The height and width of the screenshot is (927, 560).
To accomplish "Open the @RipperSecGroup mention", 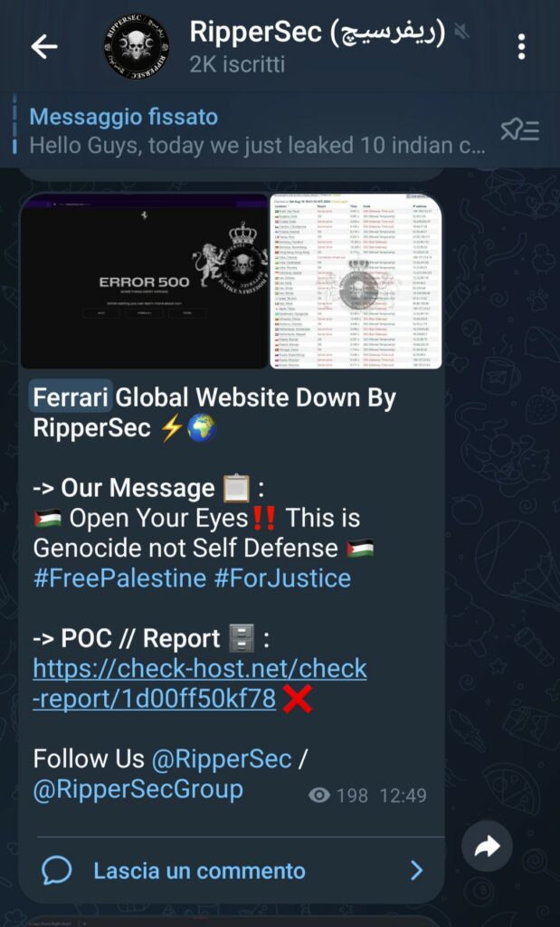I will pos(138,789).
